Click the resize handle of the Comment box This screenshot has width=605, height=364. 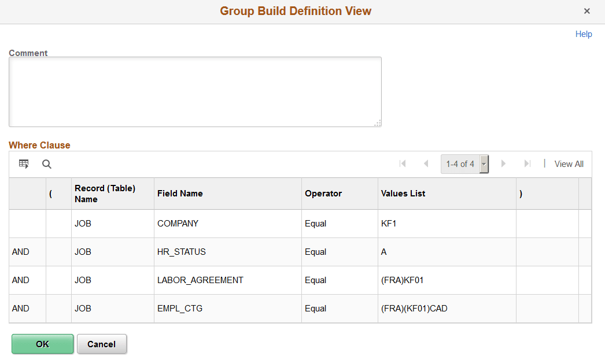click(x=378, y=123)
